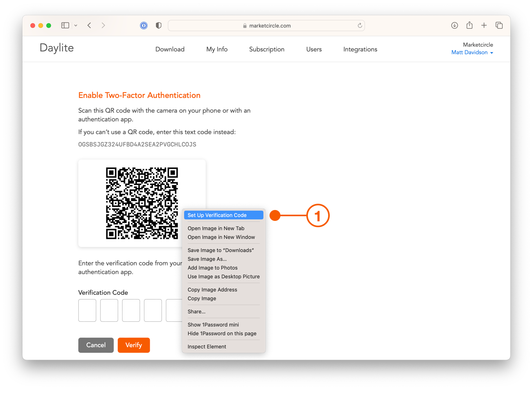
Task: Go back with the back arrow
Action: click(90, 25)
